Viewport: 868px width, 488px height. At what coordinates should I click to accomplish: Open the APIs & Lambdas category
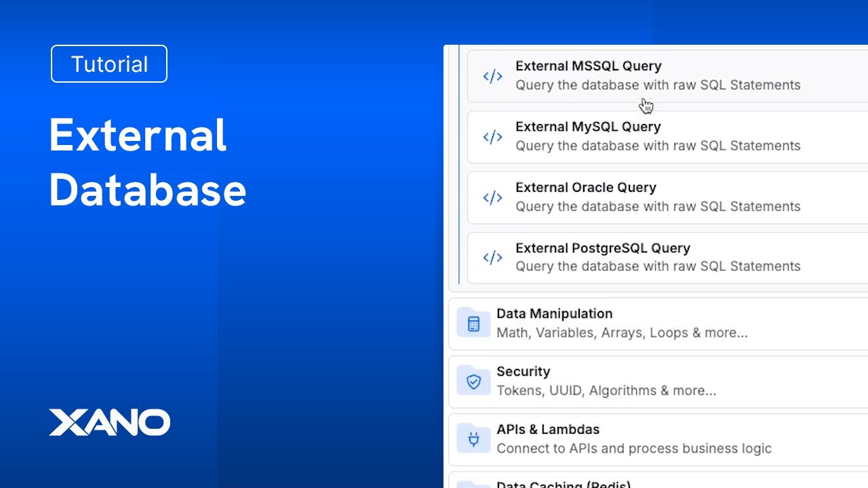click(x=548, y=429)
